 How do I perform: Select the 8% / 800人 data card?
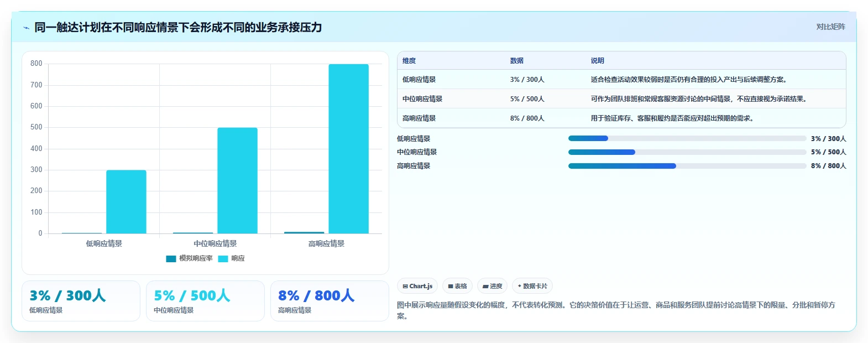[x=330, y=301]
